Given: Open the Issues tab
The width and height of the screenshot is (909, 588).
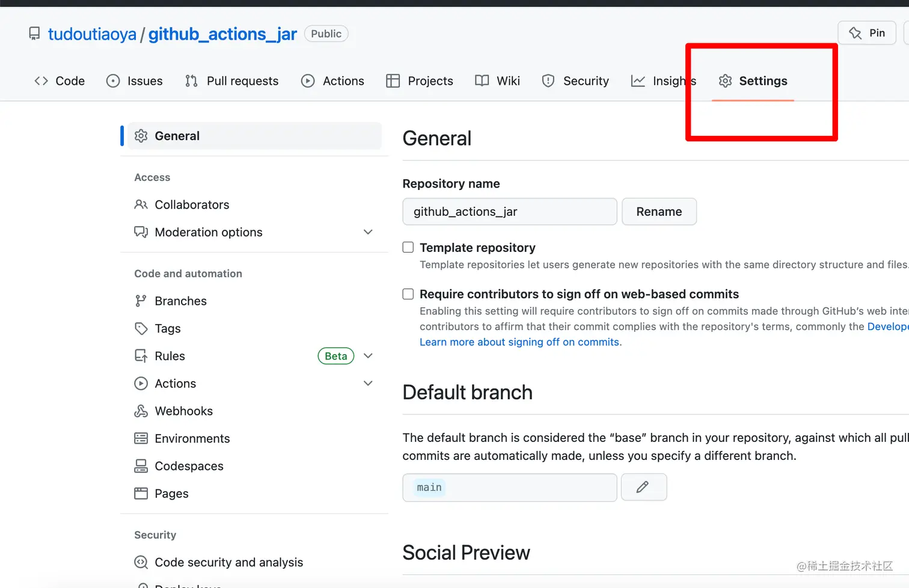Looking at the screenshot, I should (134, 81).
